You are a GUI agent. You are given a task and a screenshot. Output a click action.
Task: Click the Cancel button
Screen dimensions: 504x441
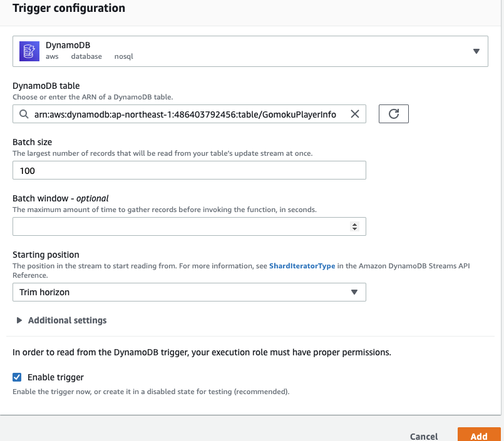[424, 436]
